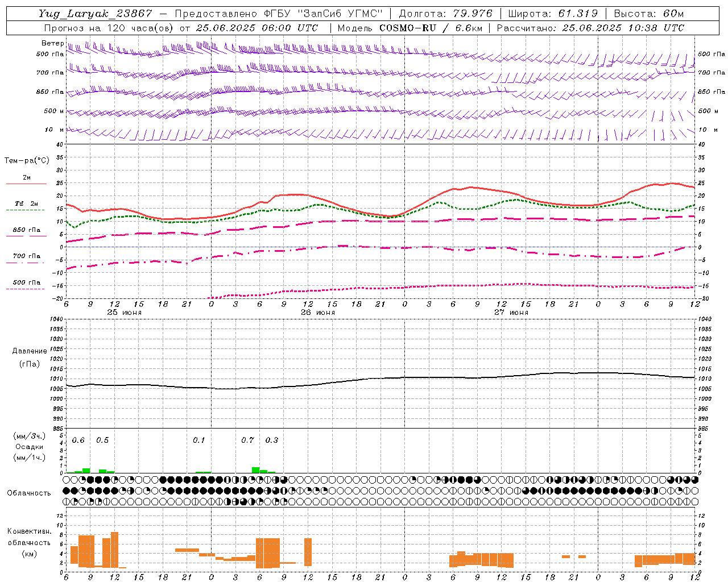
Task: Click the 700 гПа temperature legend entry
Action: click(x=26, y=256)
